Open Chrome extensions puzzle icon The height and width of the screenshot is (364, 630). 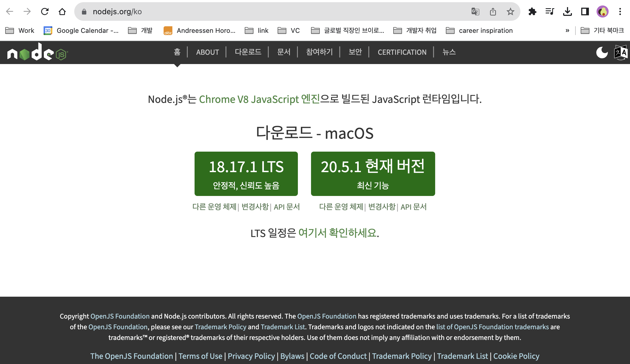532,11
